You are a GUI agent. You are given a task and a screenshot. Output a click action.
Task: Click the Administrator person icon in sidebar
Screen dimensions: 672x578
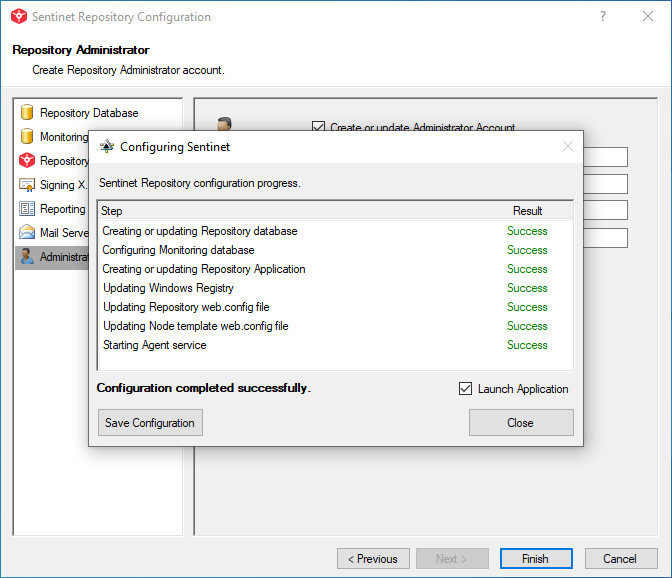pyautogui.click(x=27, y=256)
